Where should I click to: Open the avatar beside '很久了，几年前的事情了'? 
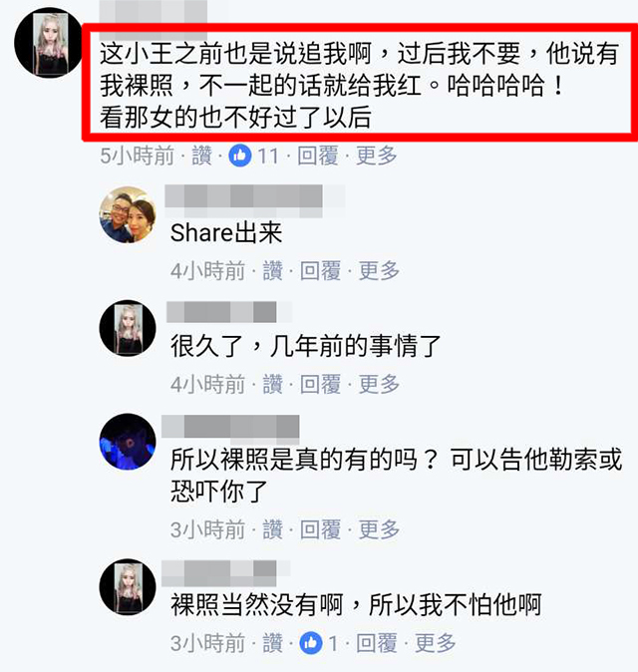pyautogui.click(x=128, y=328)
